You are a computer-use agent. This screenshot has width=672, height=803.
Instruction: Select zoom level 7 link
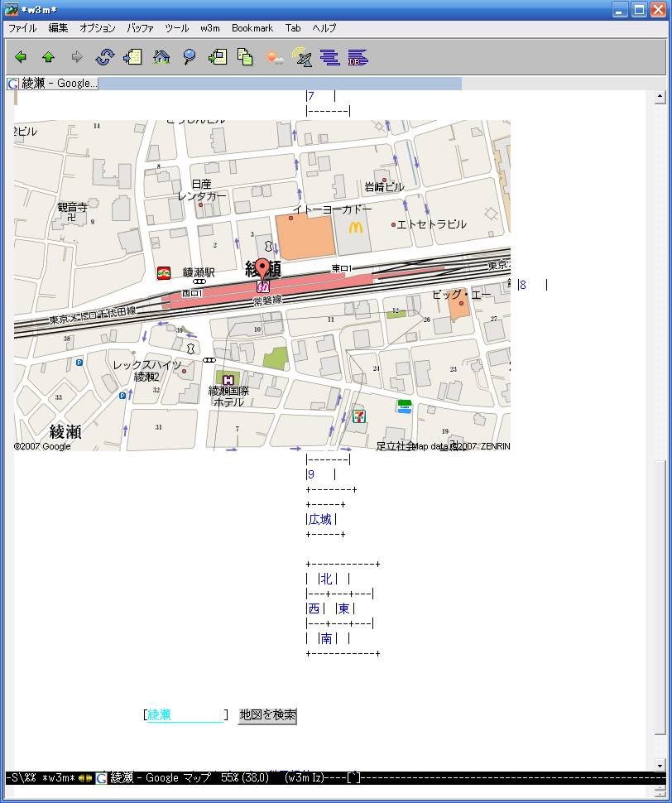[x=311, y=96]
